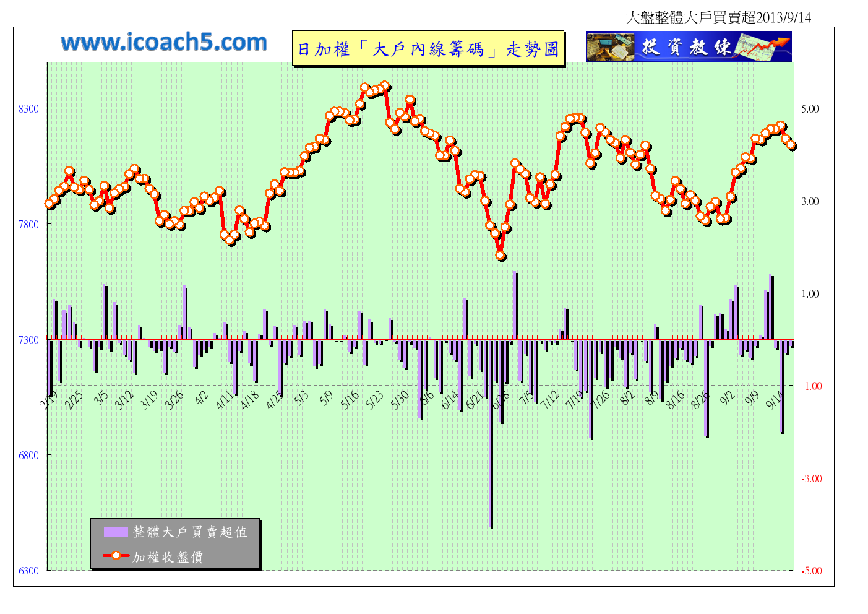Click left axis value 7800
Viewport: 868px width, 614px height.
pyautogui.click(x=28, y=225)
